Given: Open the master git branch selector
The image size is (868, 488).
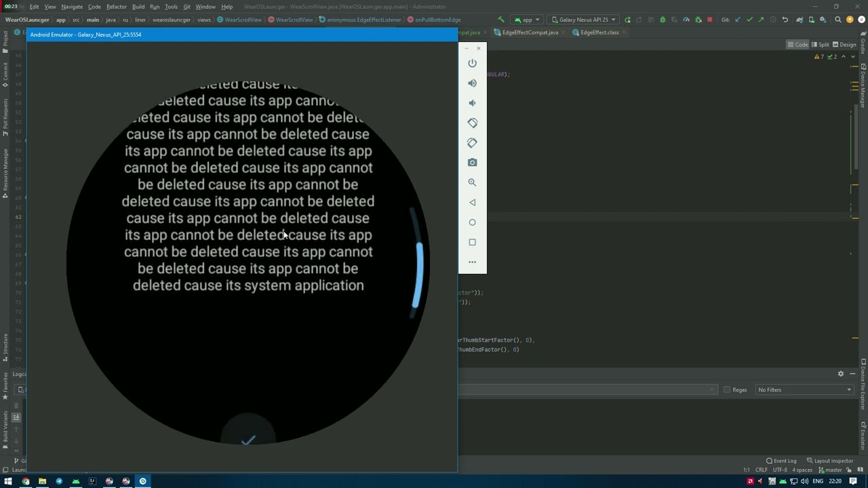Looking at the screenshot, I should (x=830, y=470).
